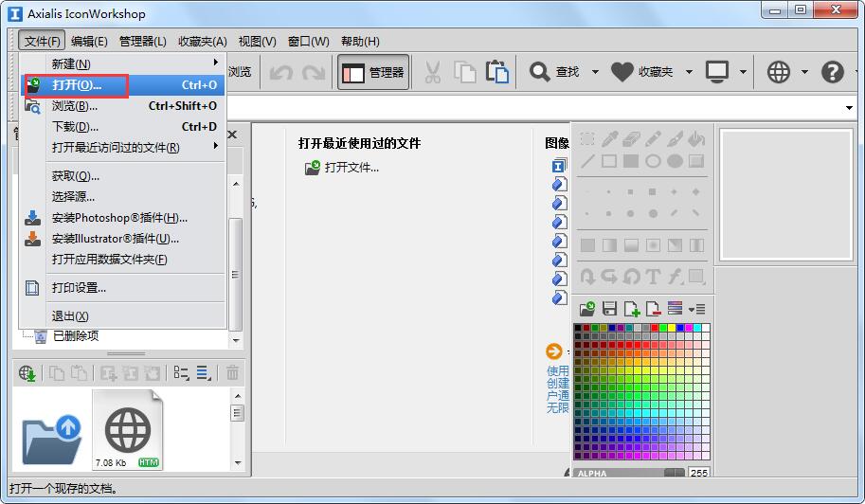865x504 pixels.
Task: Click the add color swatch page icon
Action: 632,309
